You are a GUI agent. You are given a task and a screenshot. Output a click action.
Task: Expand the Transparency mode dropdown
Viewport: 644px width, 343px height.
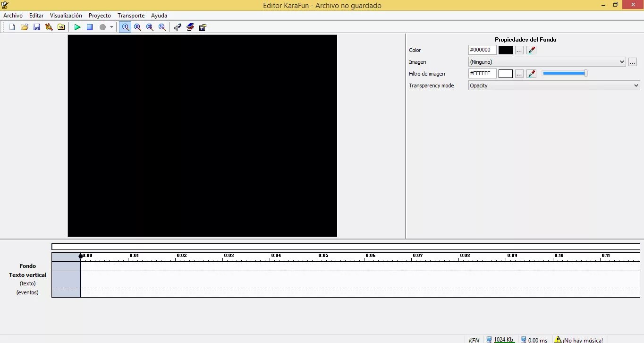click(x=554, y=86)
